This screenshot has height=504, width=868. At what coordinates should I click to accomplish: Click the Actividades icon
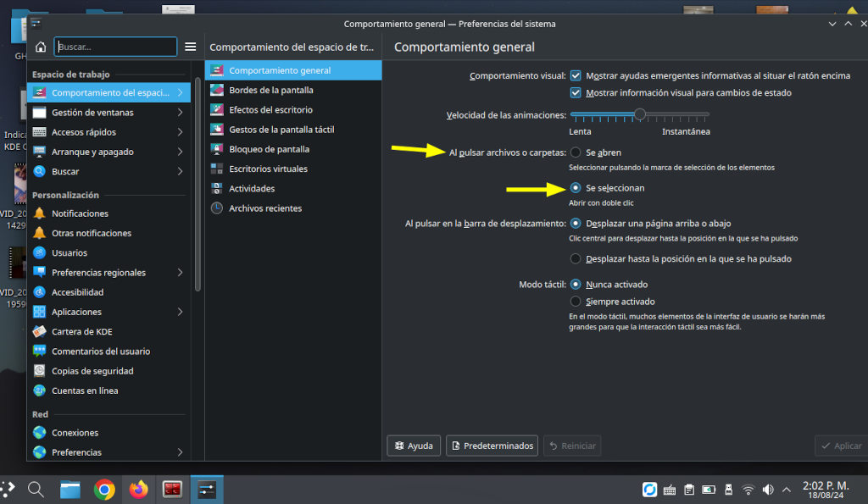point(217,189)
